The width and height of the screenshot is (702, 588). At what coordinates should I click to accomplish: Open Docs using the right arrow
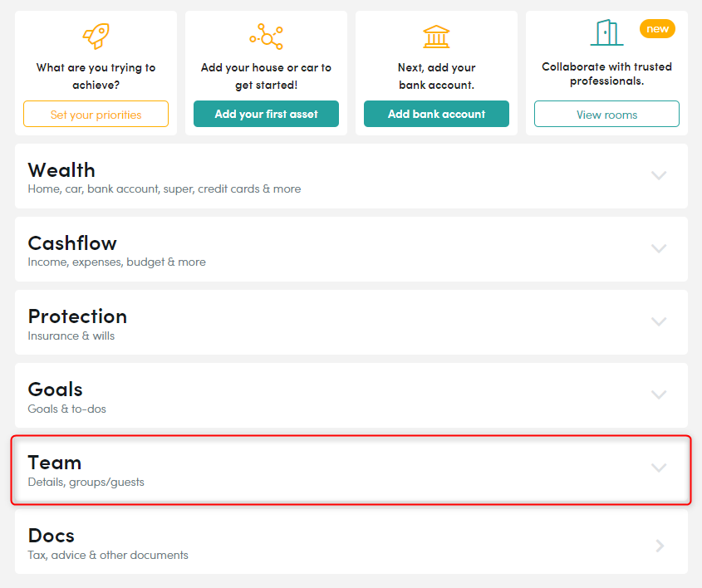coord(660,546)
